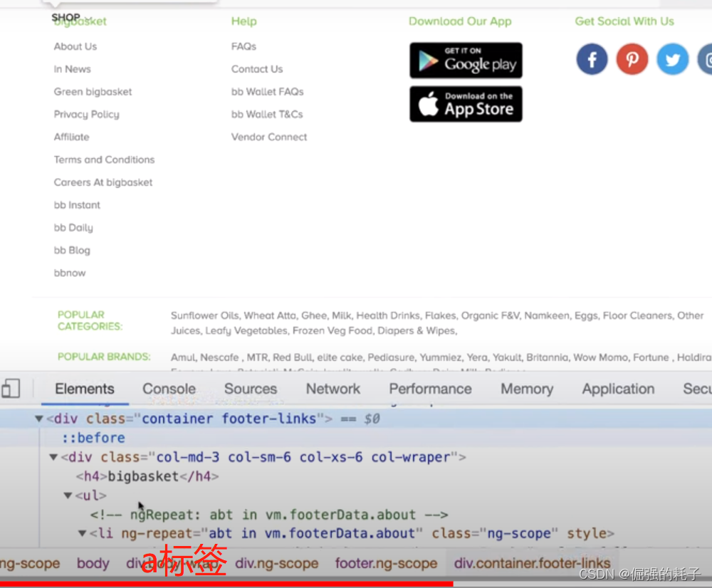
Task: Switch to the Elements tab
Action: click(85, 389)
